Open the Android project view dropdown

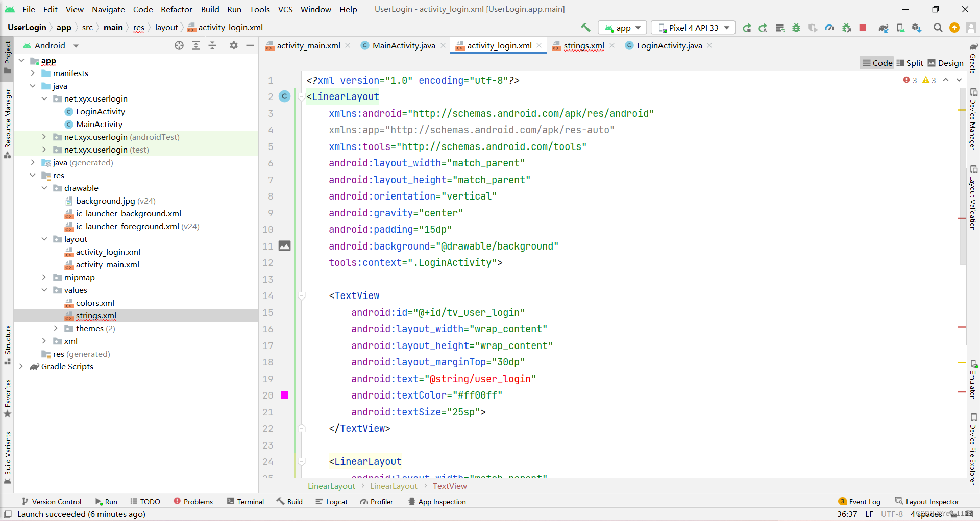(x=51, y=45)
